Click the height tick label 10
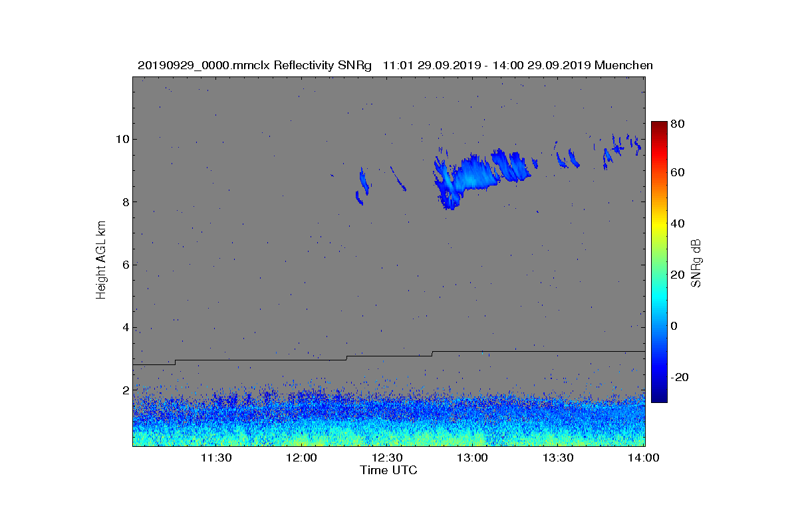Viewport: 798px width, 532px height. click(x=122, y=139)
